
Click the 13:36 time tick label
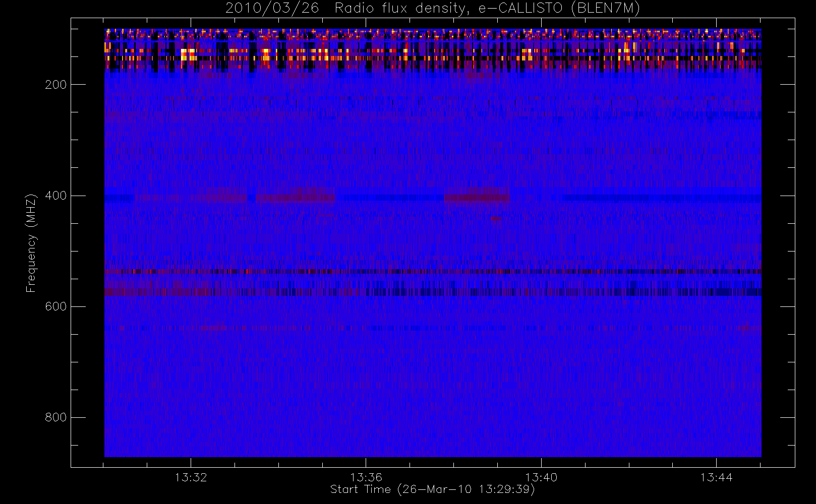[x=366, y=477]
